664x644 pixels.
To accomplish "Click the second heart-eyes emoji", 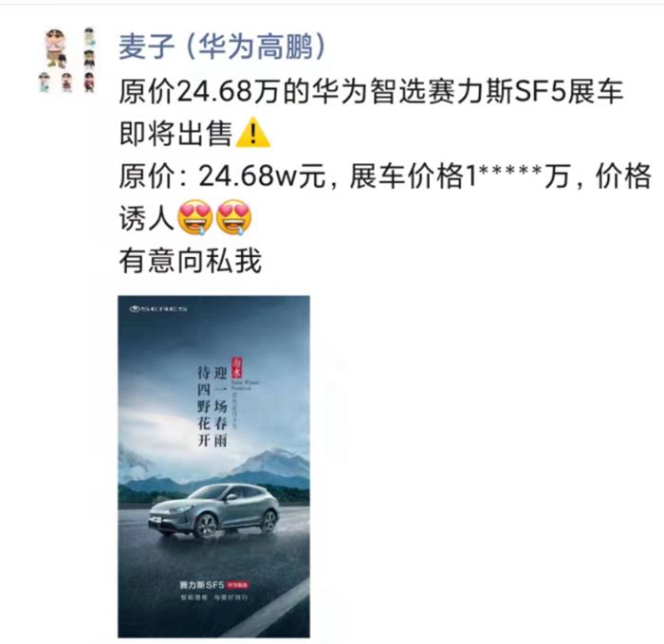I will 233,217.
